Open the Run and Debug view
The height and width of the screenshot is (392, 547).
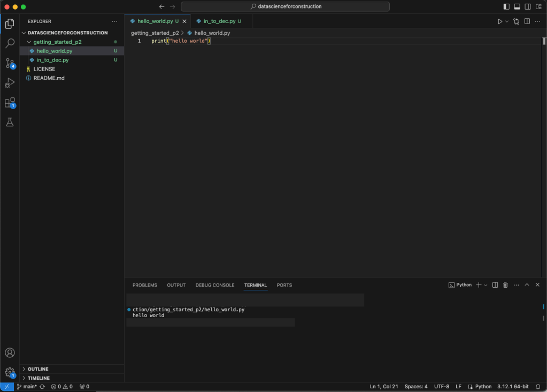tap(10, 83)
